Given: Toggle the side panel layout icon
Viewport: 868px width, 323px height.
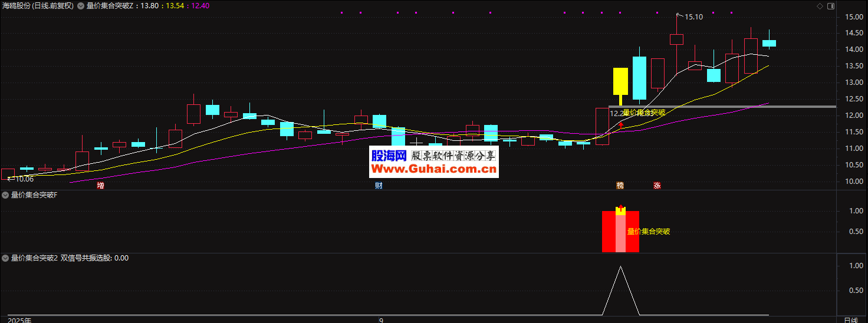Looking at the screenshot, I should 831,6.
